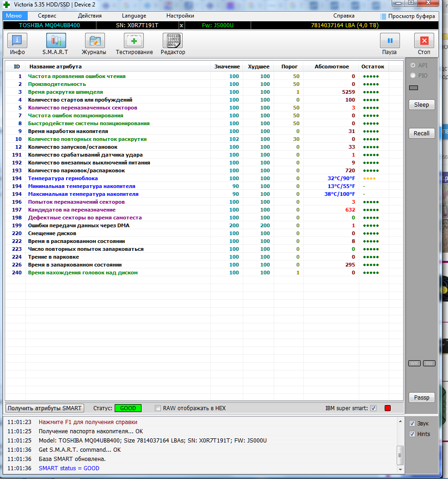Click the Sleep button
Image resolution: width=448 pixels, height=479 pixels.
click(x=421, y=105)
